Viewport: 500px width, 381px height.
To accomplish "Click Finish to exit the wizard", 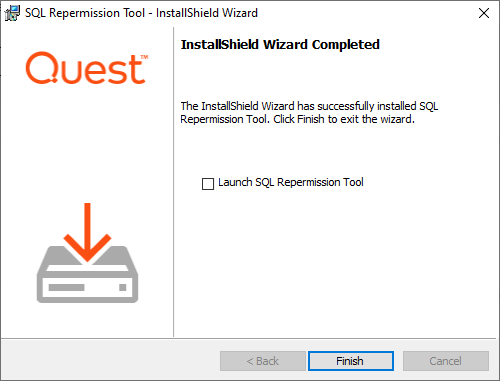I will coord(351,361).
